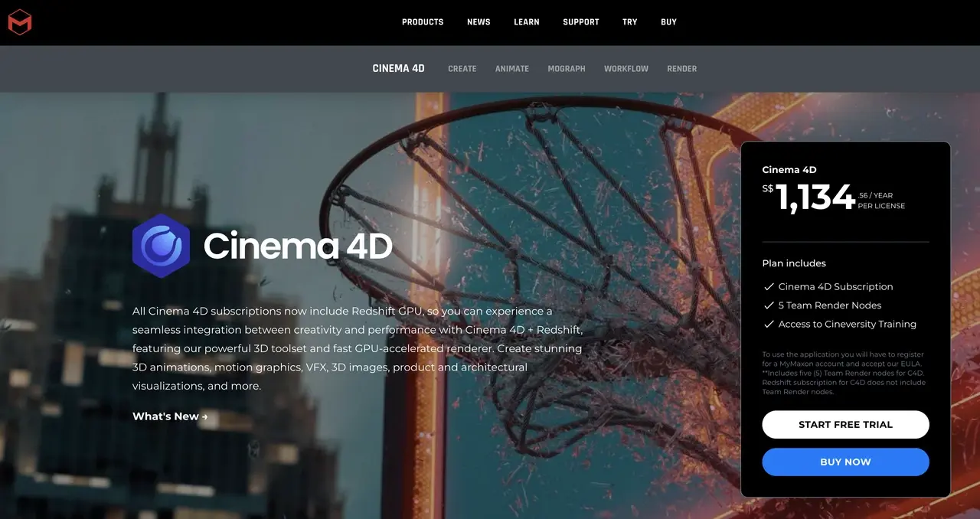Go to the BUY page
Image resolution: width=980 pixels, height=519 pixels.
point(669,22)
